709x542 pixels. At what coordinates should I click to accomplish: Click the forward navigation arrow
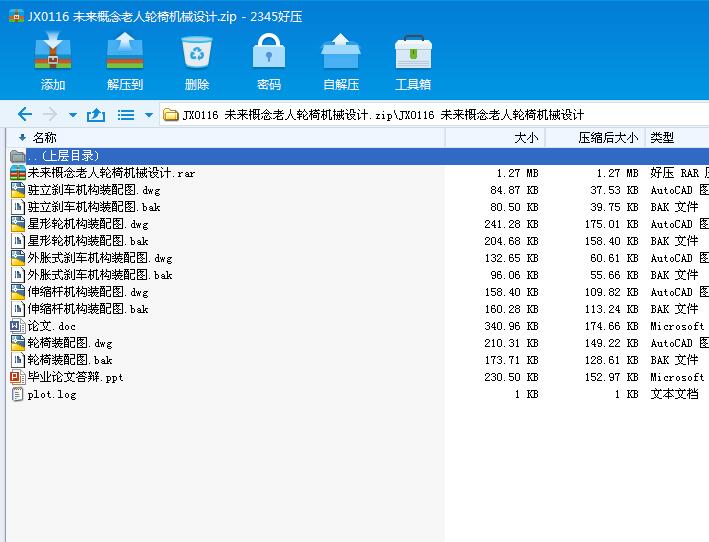[50, 114]
